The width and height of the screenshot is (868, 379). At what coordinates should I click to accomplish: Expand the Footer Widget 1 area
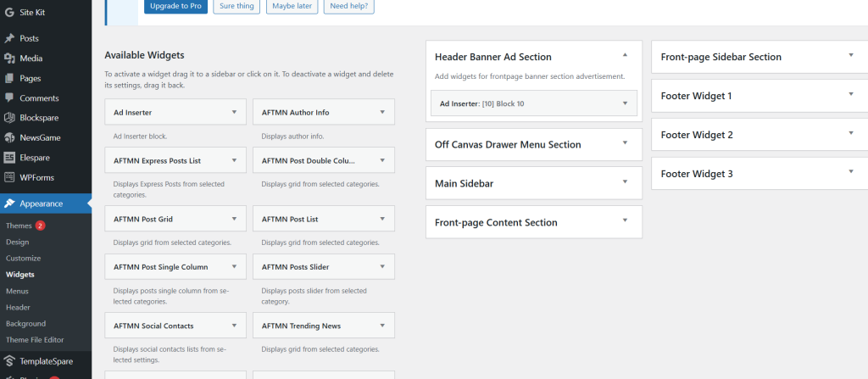[x=850, y=95]
